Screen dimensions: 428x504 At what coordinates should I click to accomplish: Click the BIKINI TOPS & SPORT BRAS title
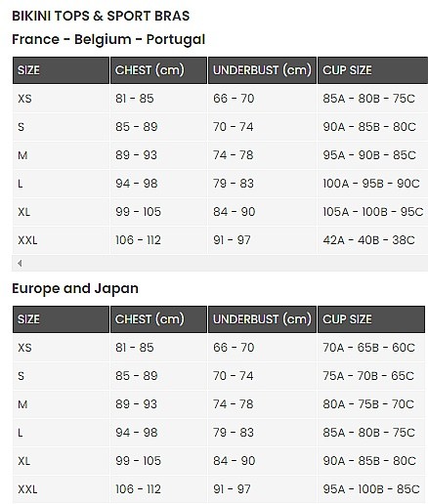point(101,16)
